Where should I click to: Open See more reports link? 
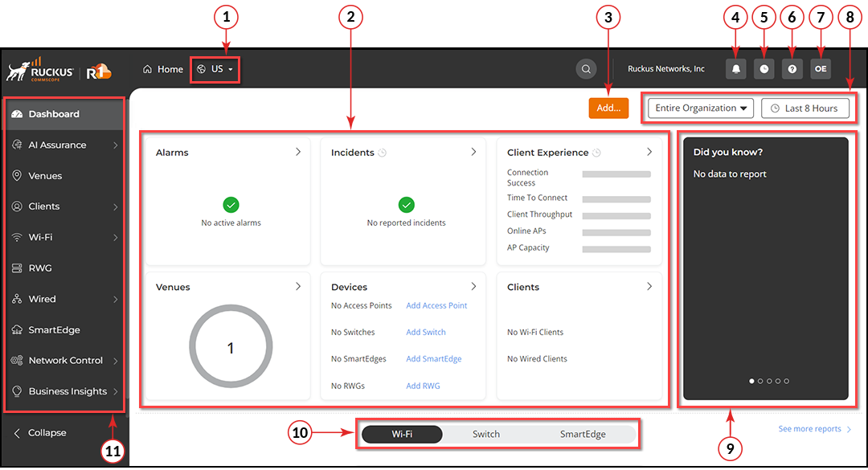pyautogui.click(x=814, y=429)
